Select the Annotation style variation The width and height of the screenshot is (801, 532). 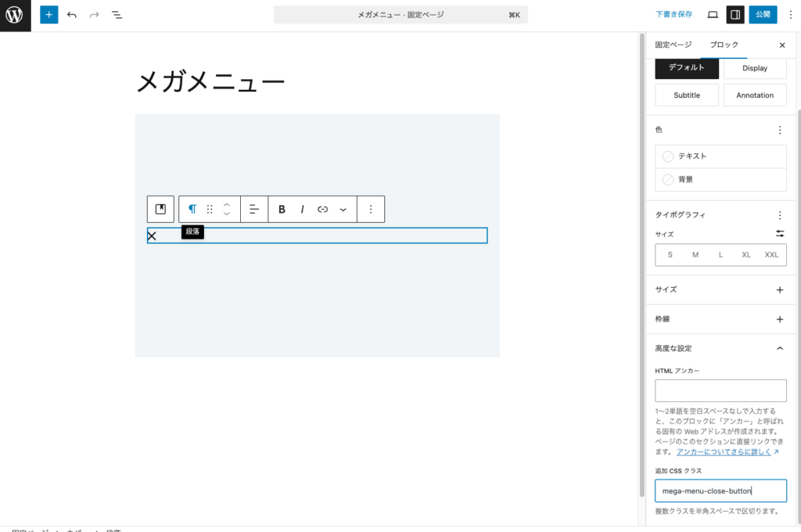(x=754, y=95)
